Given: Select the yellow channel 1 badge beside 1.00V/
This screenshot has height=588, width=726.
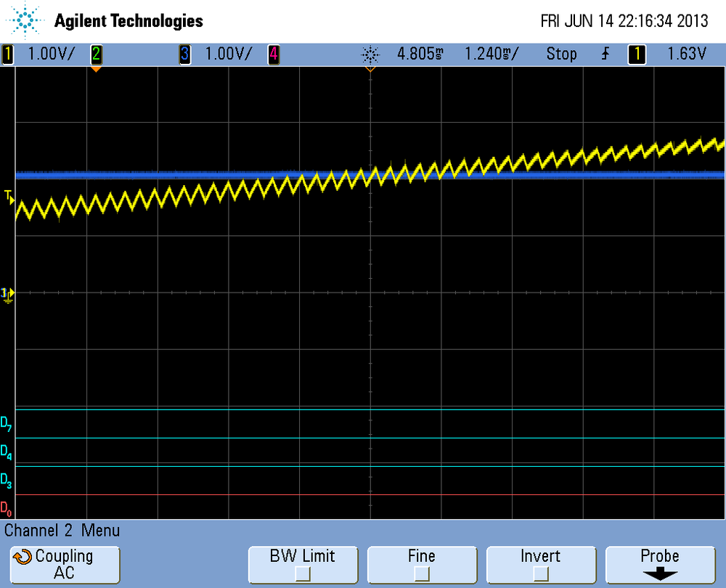Looking at the screenshot, I should (x=8, y=54).
